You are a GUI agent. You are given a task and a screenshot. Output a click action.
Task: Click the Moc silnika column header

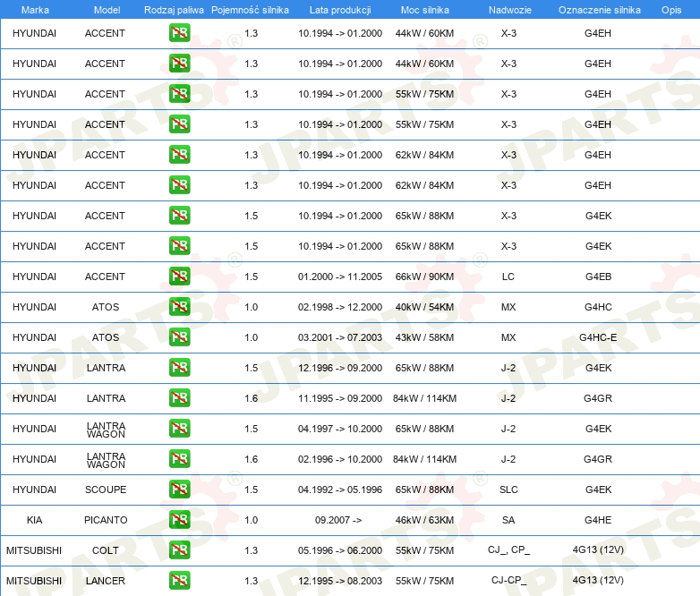[425, 10]
